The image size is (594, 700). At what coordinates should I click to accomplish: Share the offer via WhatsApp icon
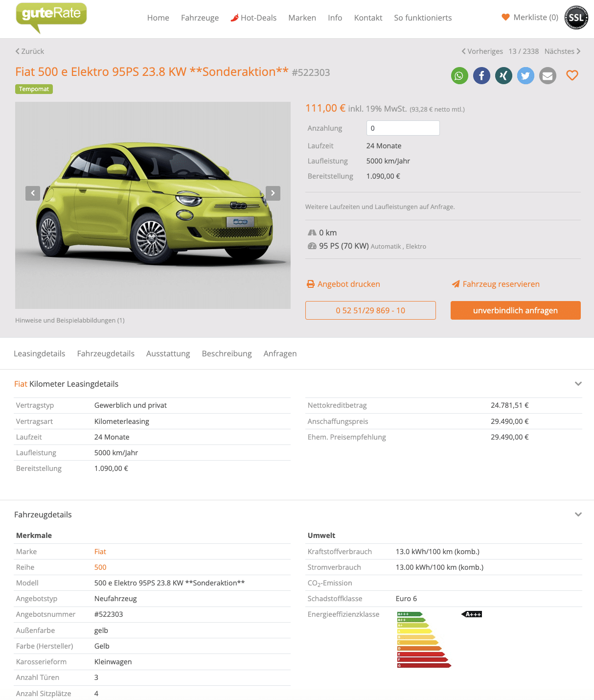tap(459, 76)
